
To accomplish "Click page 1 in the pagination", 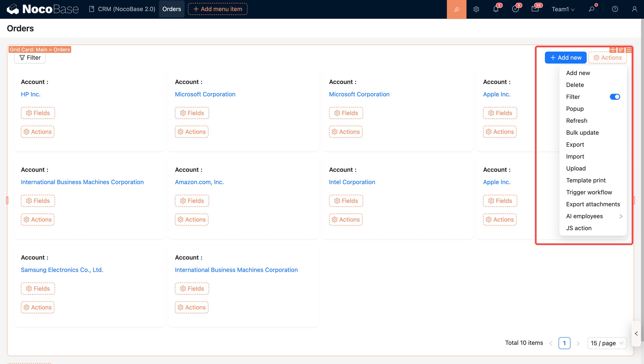I will pyautogui.click(x=564, y=343).
